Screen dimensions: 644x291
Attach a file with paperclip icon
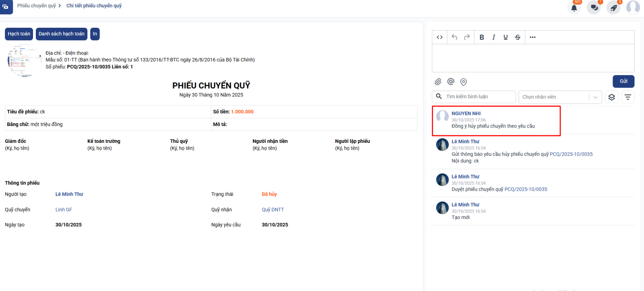click(438, 82)
